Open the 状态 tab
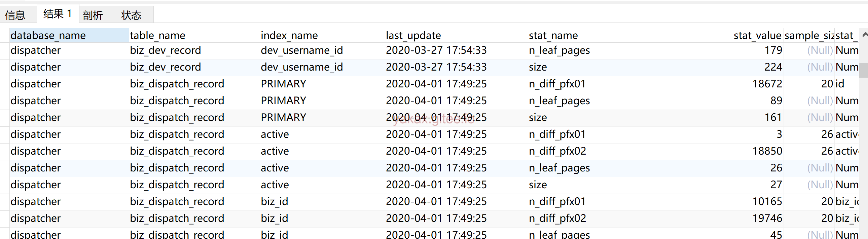The height and width of the screenshot is (239, 868). 132,15
